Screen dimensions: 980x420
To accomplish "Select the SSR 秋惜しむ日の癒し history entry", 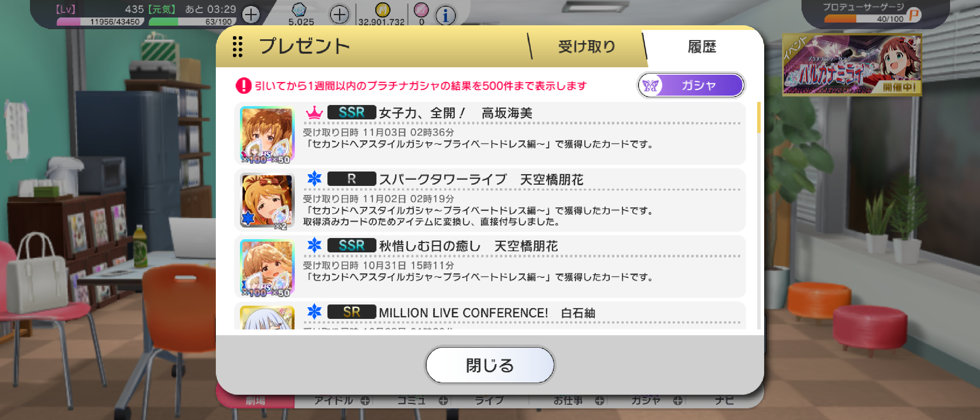I will click(x=490, y=267).
